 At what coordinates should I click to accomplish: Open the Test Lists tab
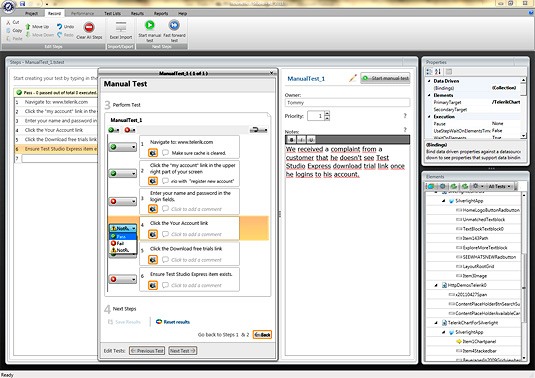click(x=112, y=14)
